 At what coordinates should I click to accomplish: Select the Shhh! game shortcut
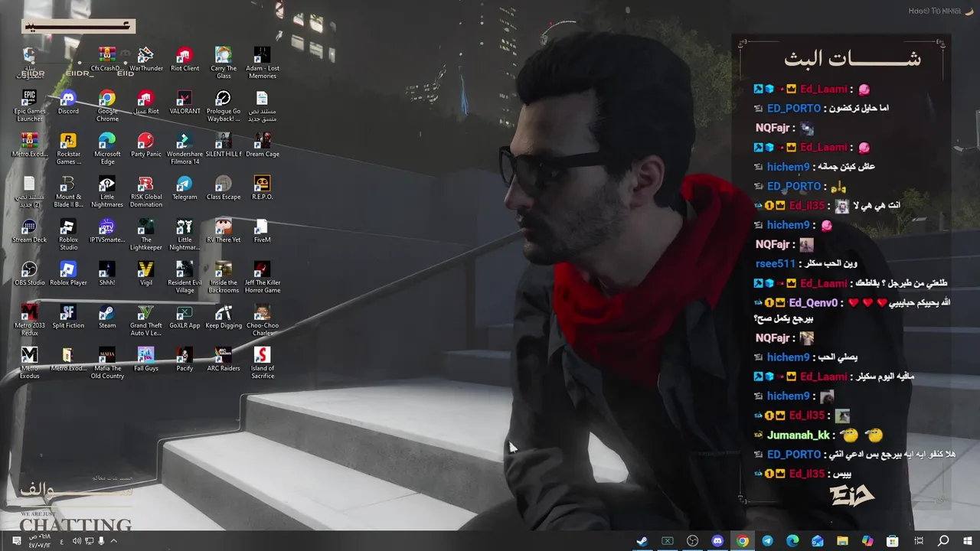pos(107,274)
